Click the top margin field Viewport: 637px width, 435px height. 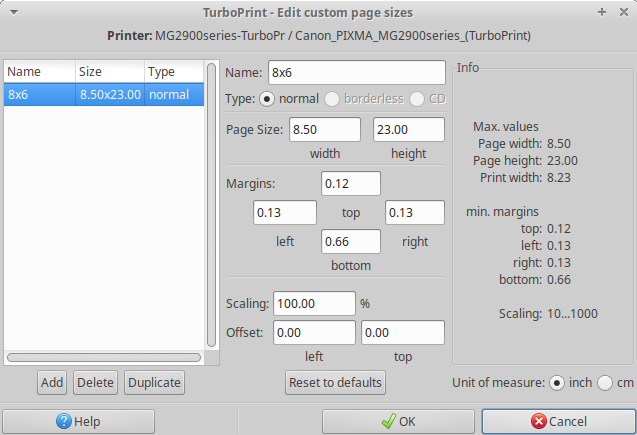(x=350, y=184)
